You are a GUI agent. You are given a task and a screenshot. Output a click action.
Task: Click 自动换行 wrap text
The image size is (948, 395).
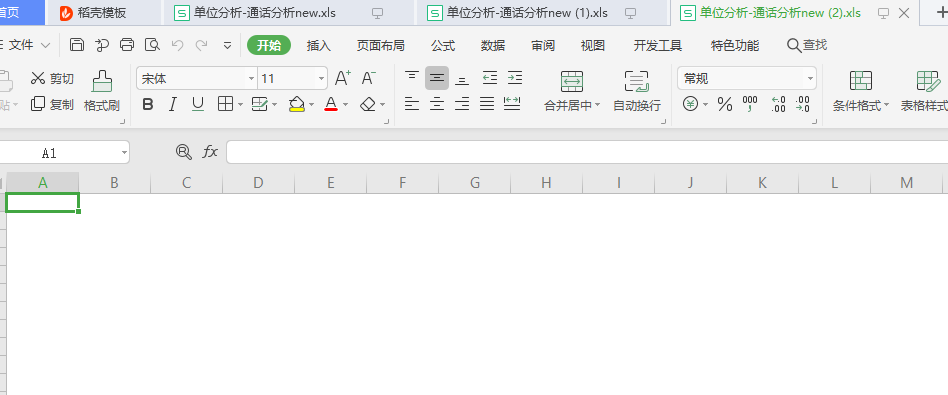637,91
